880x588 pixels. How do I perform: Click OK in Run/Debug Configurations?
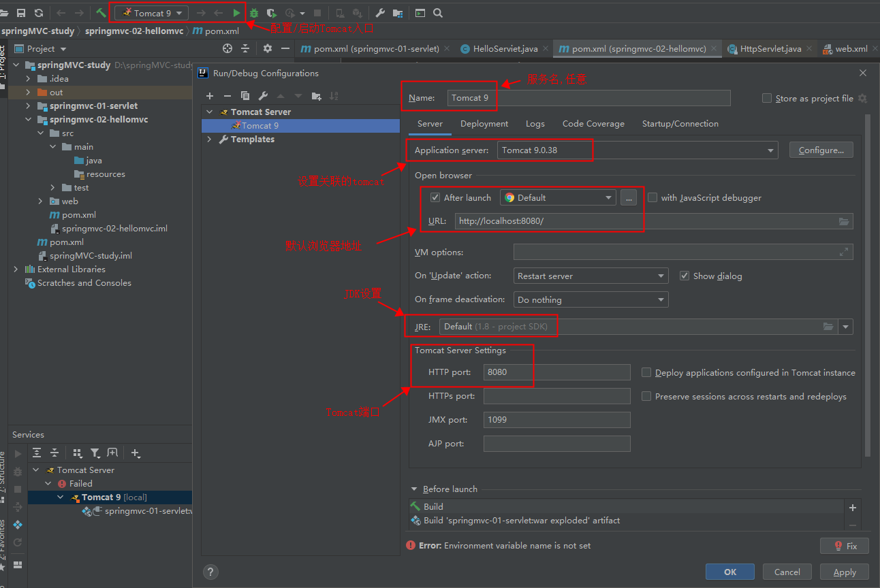[x=730, y=572]
